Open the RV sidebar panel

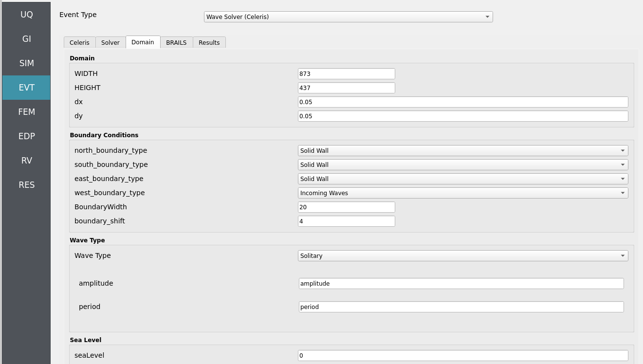[x=26, y=161]
